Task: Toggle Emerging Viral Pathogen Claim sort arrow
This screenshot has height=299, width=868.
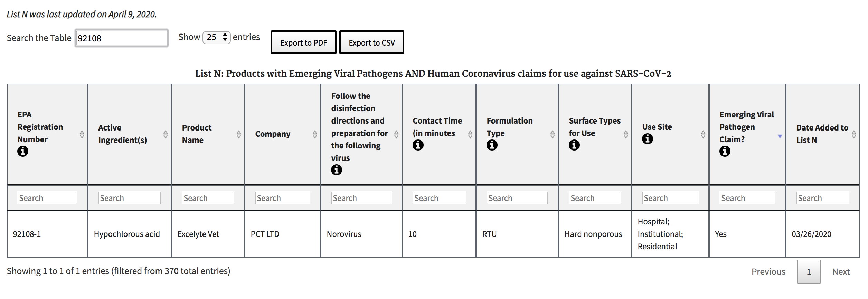Action: pyautogui.click(x=780, y=136)
